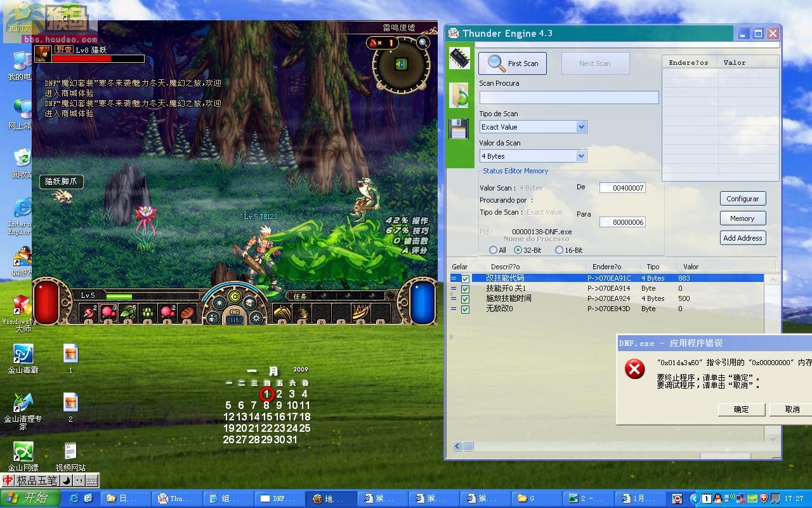Screen dimensions: 812x508
Task: Switch to the Thu... taskbar button
Action: [x=178, y=498]
